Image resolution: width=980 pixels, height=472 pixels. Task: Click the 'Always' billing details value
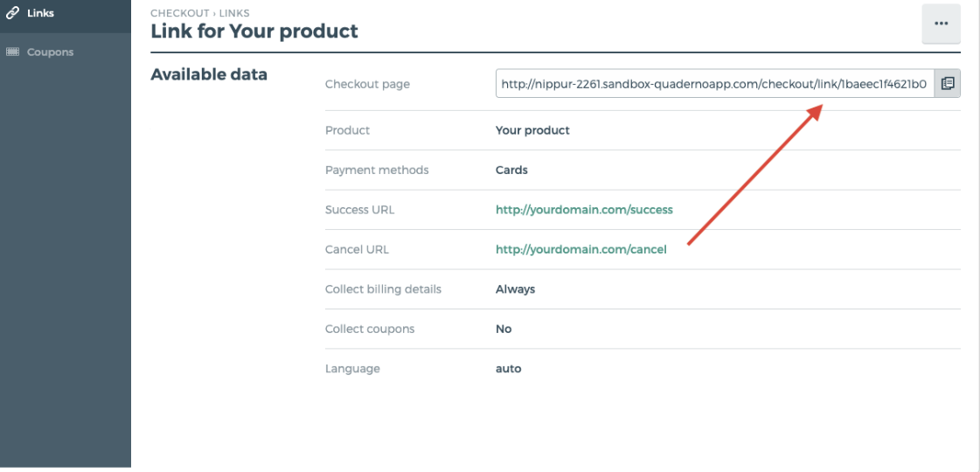(x=515, y=288)
